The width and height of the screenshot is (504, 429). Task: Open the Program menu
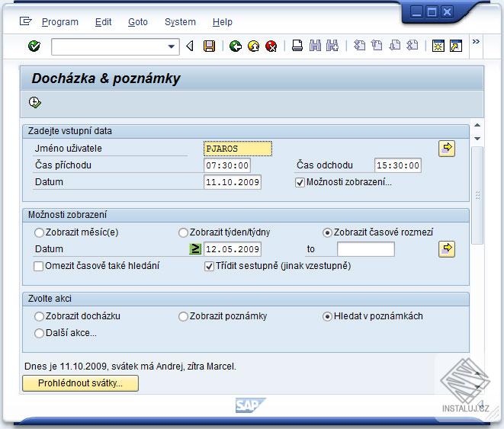pos(60,22)
